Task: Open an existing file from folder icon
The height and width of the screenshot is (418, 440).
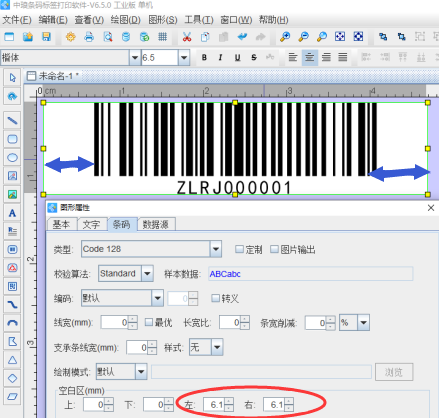Action: 28,37
